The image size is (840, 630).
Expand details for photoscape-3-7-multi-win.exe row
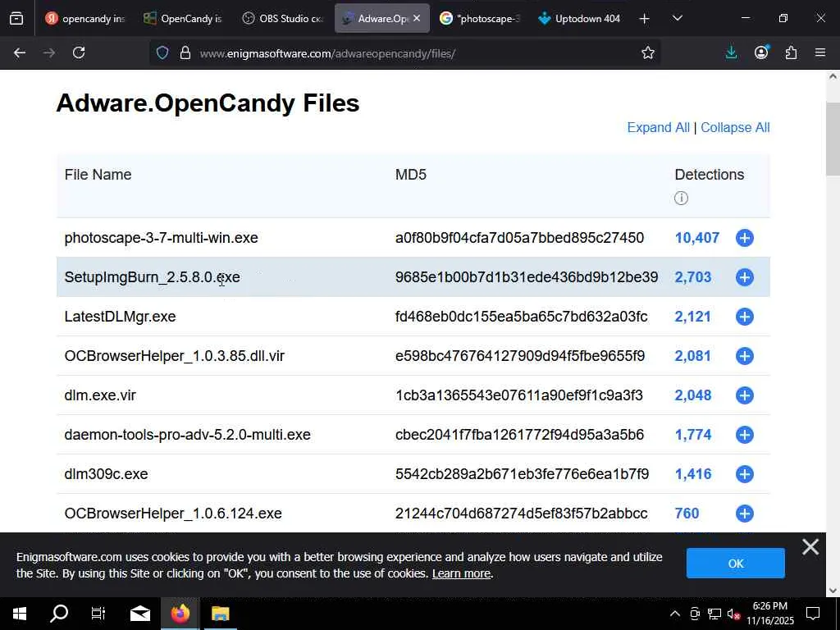tap(745, 238)
